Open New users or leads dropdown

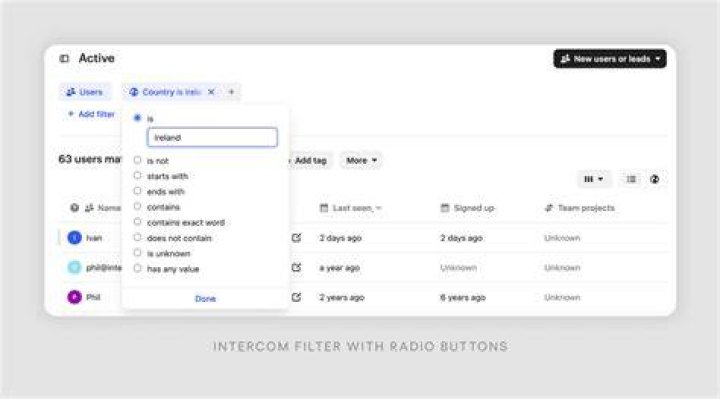coord(610,59)
